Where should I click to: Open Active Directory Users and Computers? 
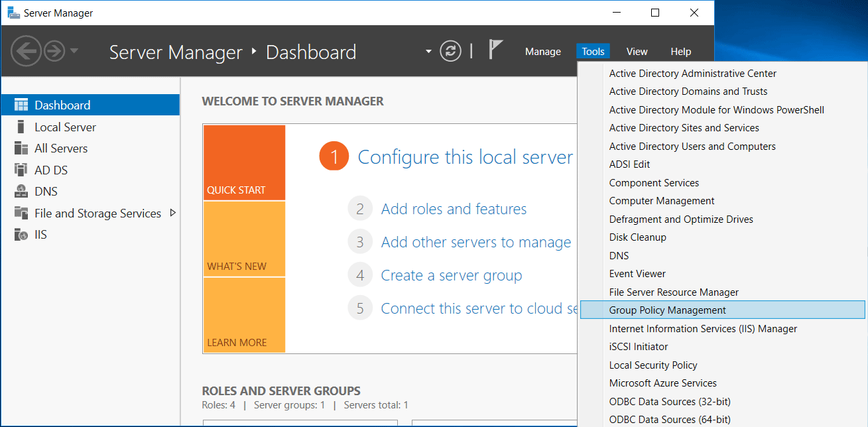pos(692,147)
